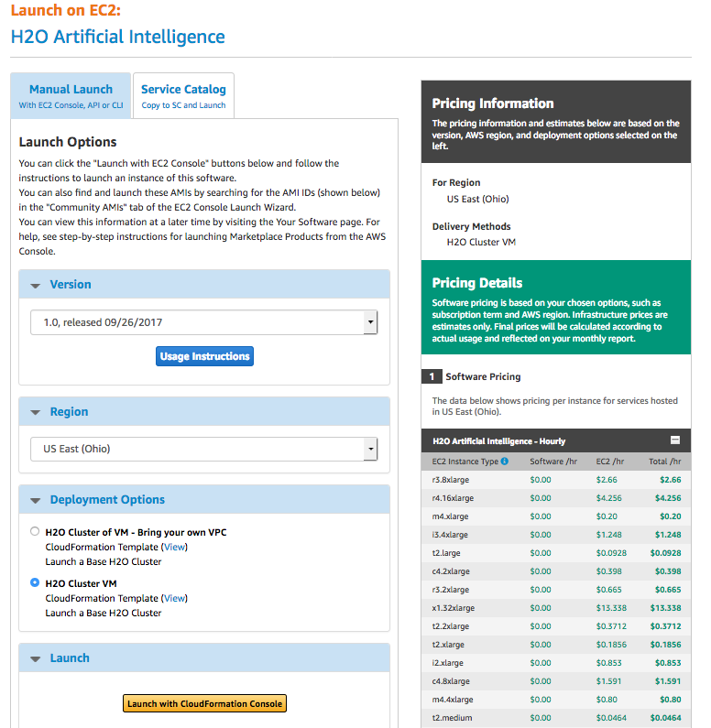Click the c4.2xlarge instance type
The image size is (711, 728).
tap(451, 571)
